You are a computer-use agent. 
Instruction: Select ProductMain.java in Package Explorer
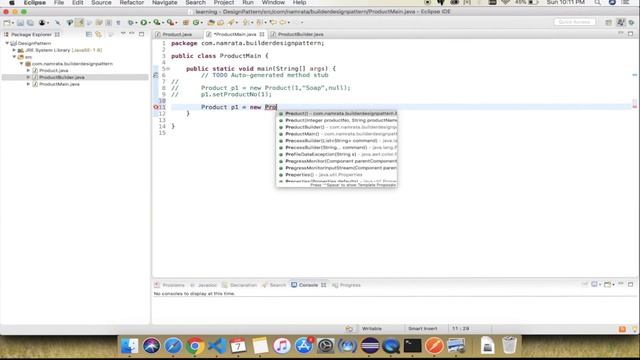click(59, 84)
